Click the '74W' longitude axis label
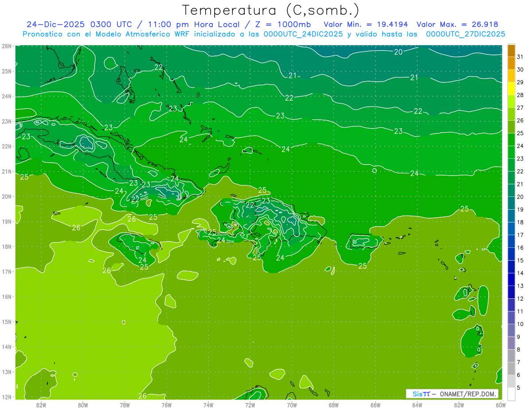 [208, 405]
